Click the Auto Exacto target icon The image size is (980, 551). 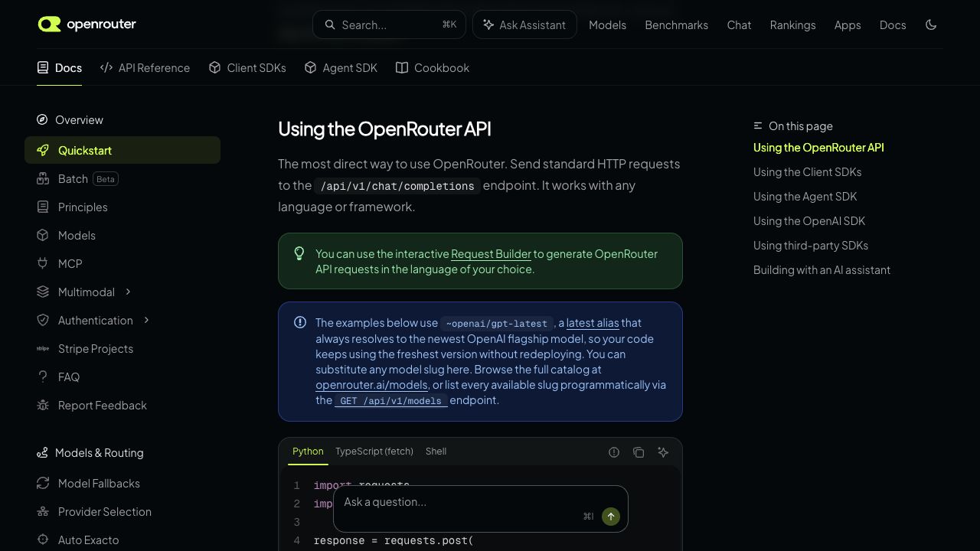tap(43, 540)
